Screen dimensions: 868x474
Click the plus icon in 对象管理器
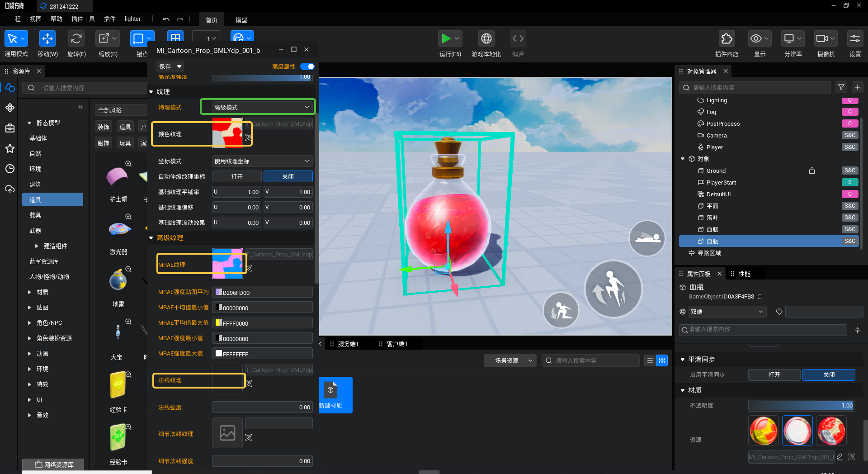click(858, 87)
